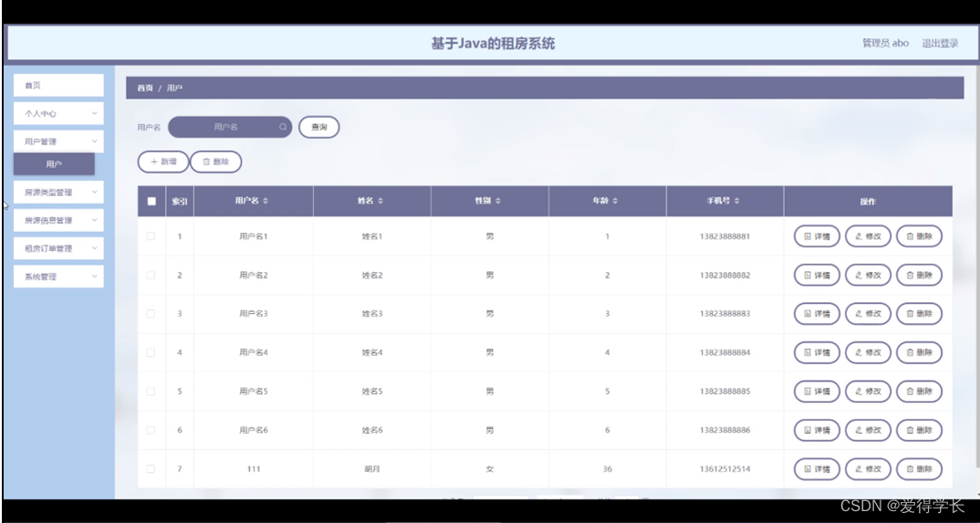Image resolution: width=980 pixels, height=523 pixels.
Task: Collapse the 用户管理 sidebar menu
Action: (58, 141)
